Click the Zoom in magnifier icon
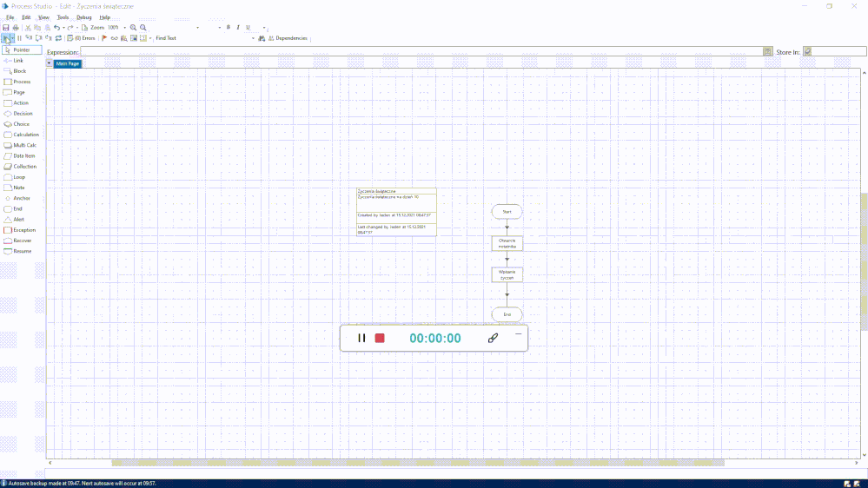The height and width of the screenshot is (488, 868). click(133, 28)
